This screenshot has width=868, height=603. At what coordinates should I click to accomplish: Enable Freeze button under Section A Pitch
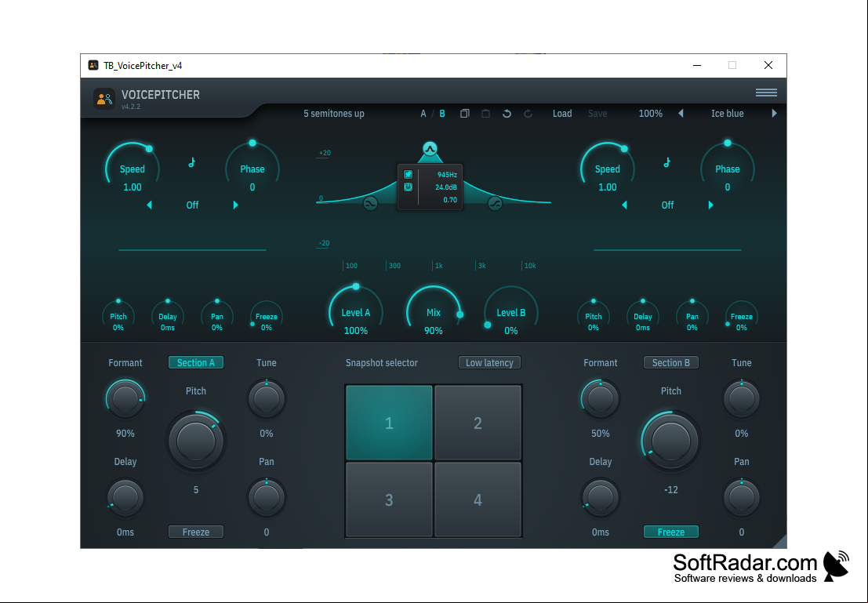pyautogui.click(x=196, y=532)
